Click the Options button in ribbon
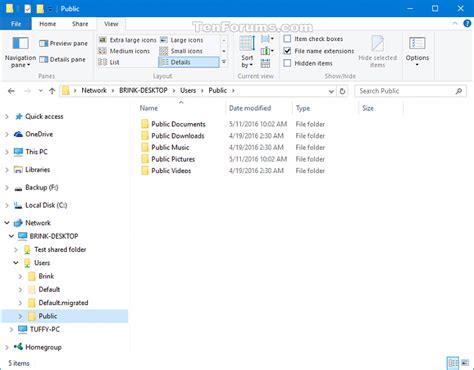Viewport: 474px width, 370px height. pos(417,51)
